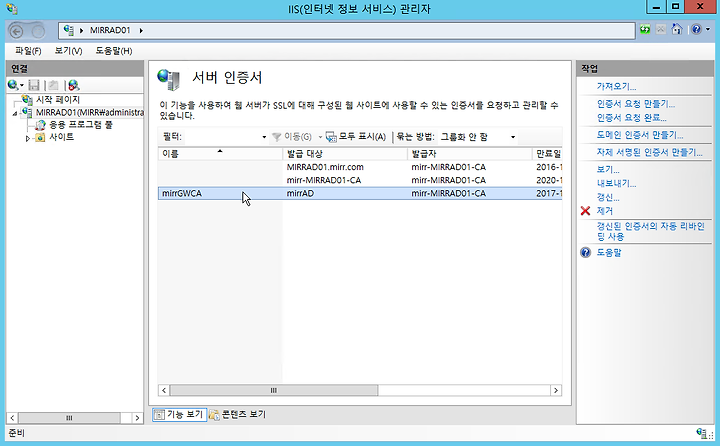Image resolution: width=720 pixels, height=446 pixels.
Task: Click the address bar MIRRAD01 breadcrumb
Action: coord(110,30)
